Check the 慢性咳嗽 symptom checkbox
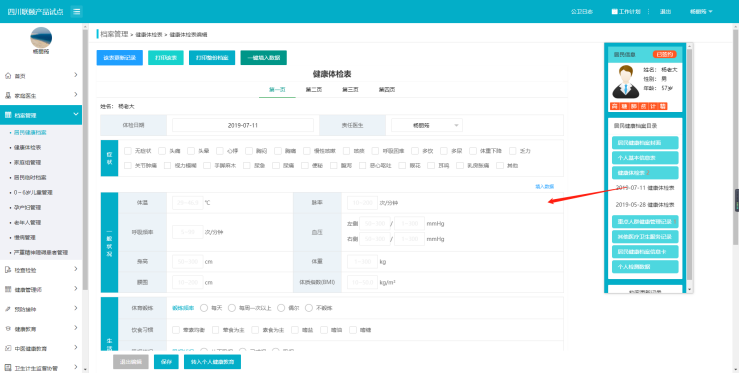Image resolution: width=740 pixels, height=374 pixels. point(307,151)
